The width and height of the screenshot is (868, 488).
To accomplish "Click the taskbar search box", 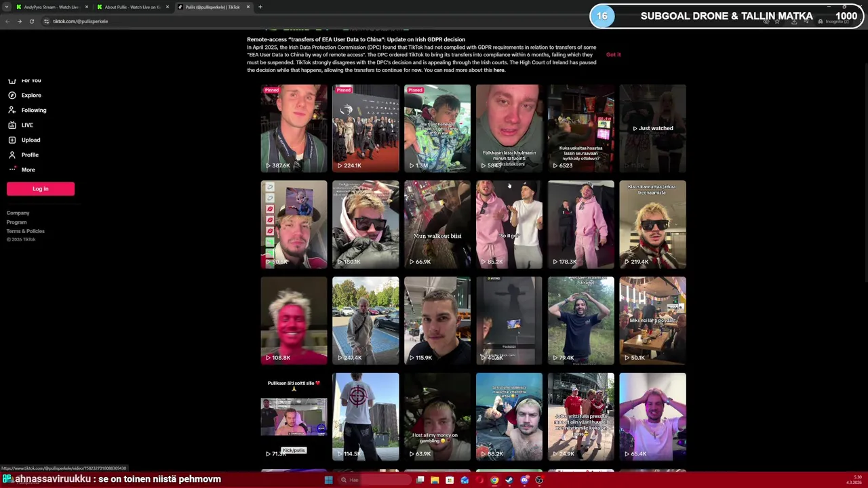I will tap(375, 480).
